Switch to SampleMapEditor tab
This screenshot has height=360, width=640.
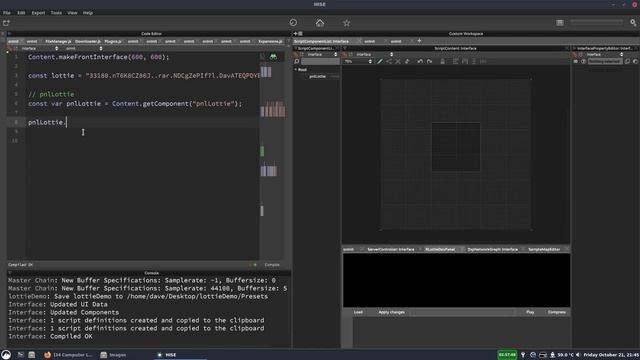coord(544,249)
